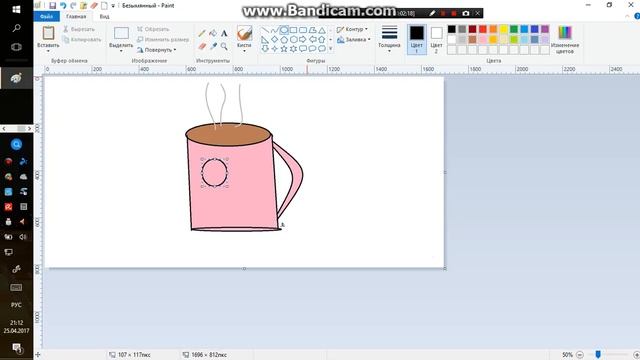Open the Кисти brushes dropdown
Screen dimensions: 640x360
(244, 51)
